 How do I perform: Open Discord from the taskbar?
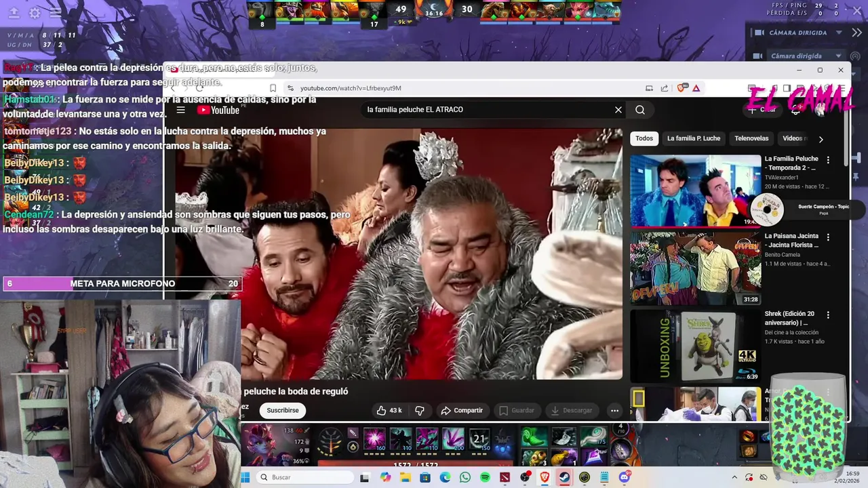(625, 477)
